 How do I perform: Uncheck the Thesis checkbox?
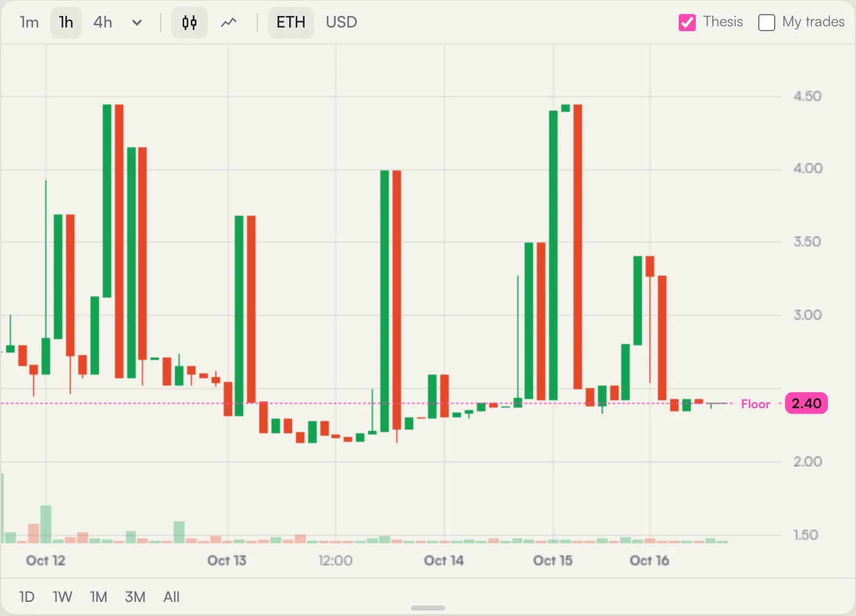687,23
